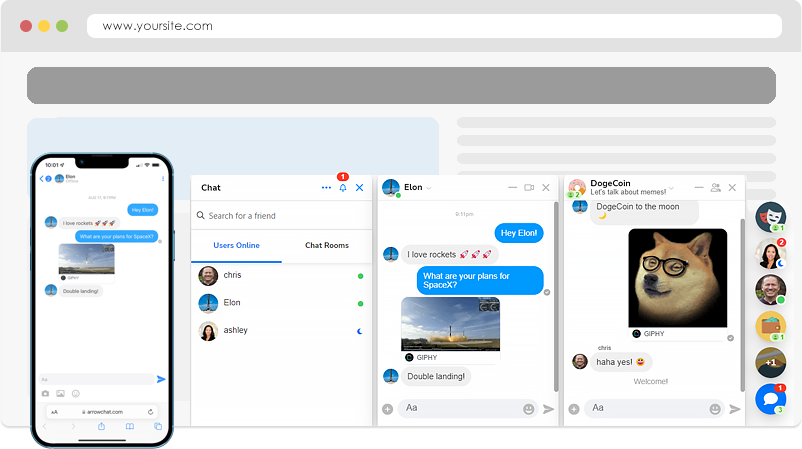The height and width of the screenshot is (449, 802).
Task: Open chat with user chris
Action: pos(232,275)
